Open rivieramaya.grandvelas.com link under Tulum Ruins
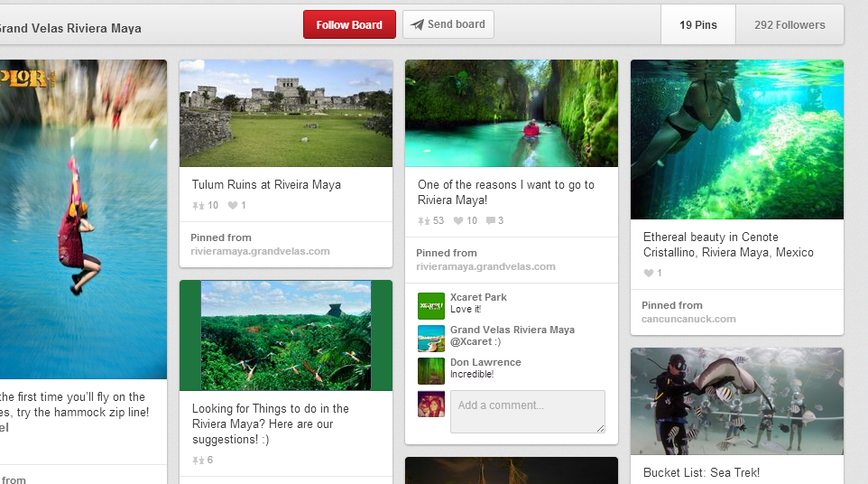Viewport: 868px width, 484px height. click(260, 251)
